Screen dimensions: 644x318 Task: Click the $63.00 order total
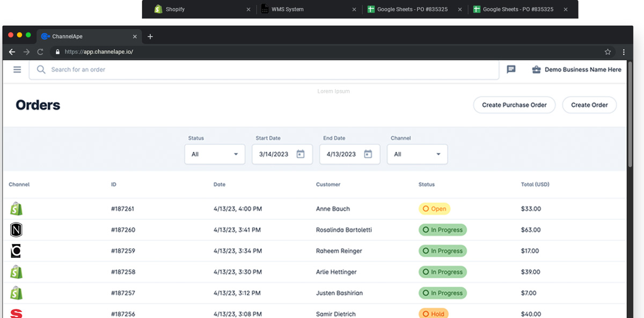531,230
